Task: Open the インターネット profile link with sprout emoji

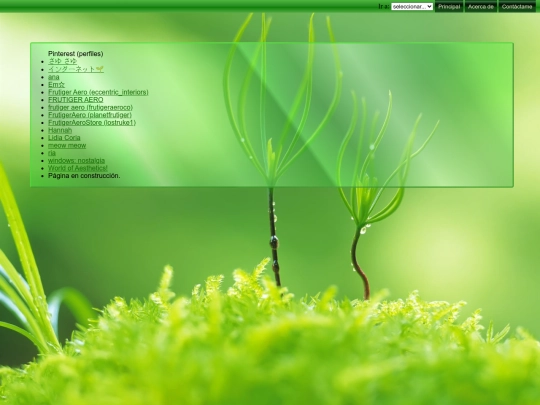Action: pos(76,69)
